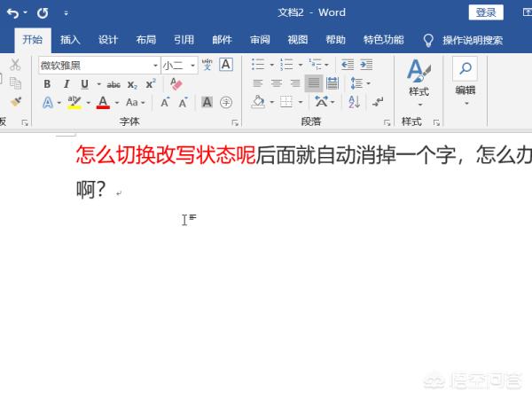Apply the red font color swatch

103,103
